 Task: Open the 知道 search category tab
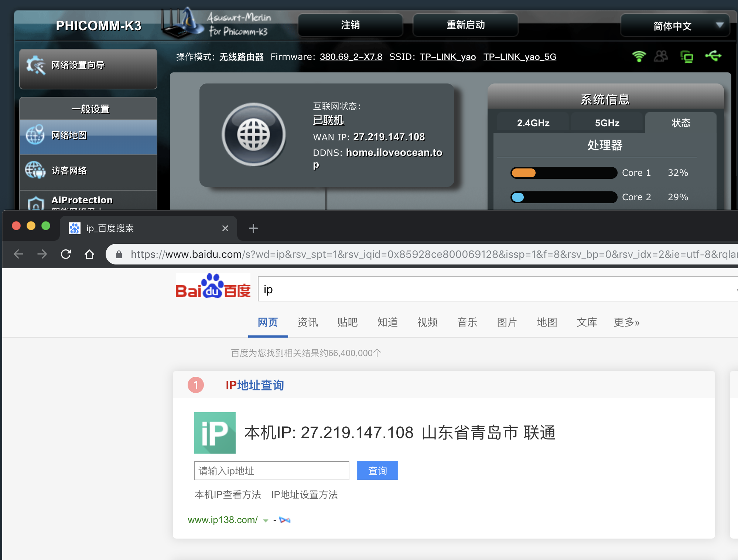coord(387,322)
